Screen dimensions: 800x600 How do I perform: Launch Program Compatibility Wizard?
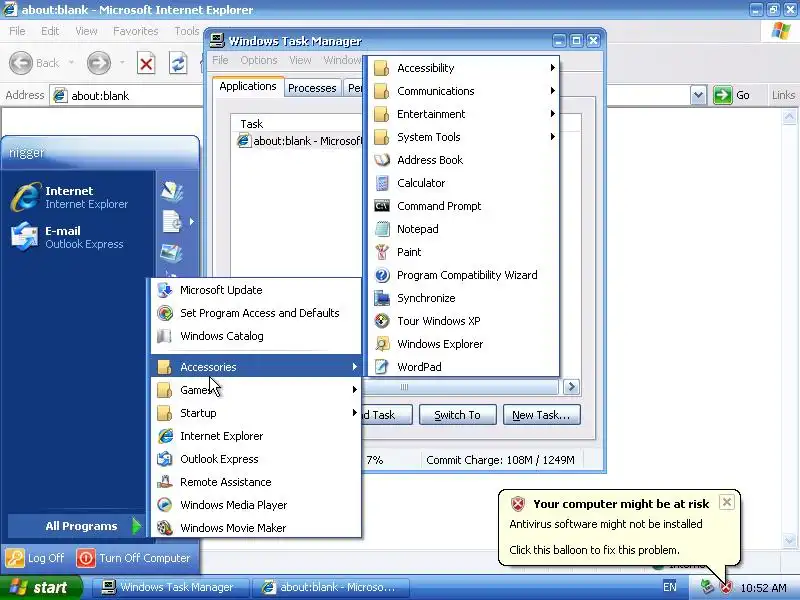pos(463,275)
